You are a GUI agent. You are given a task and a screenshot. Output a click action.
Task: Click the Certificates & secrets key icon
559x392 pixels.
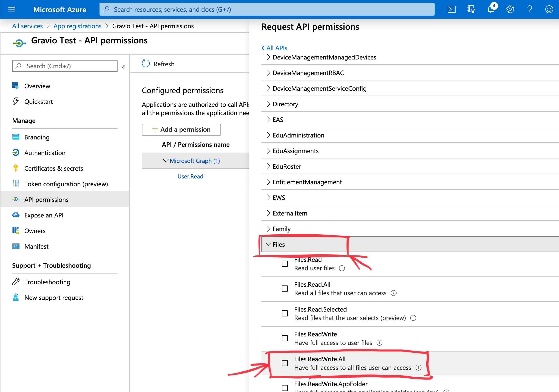(x=16, y=168)
